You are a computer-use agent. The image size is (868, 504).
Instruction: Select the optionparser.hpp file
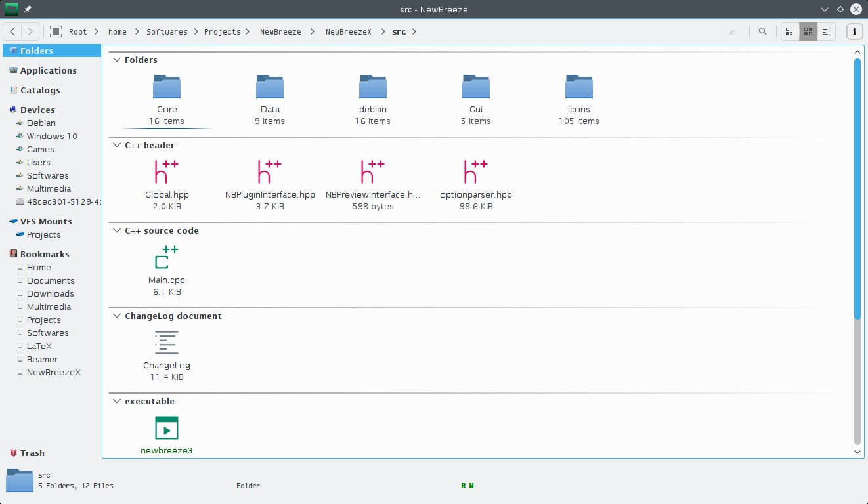click(x=476, y=184)
